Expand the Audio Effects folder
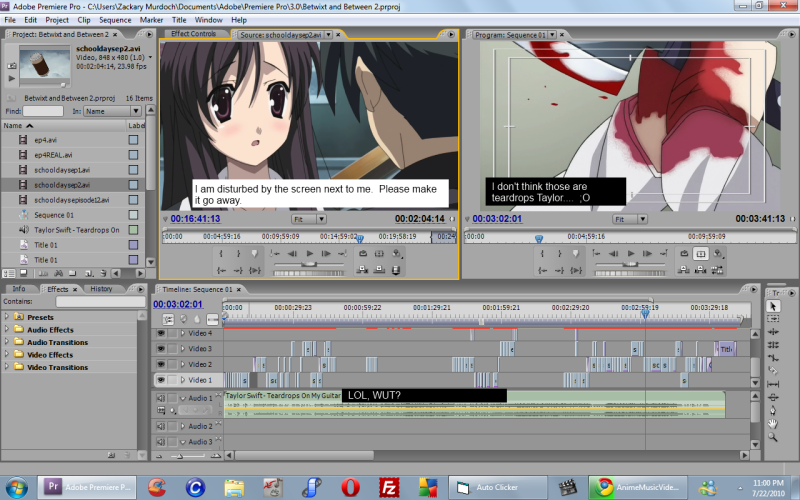 click(7, 330)
